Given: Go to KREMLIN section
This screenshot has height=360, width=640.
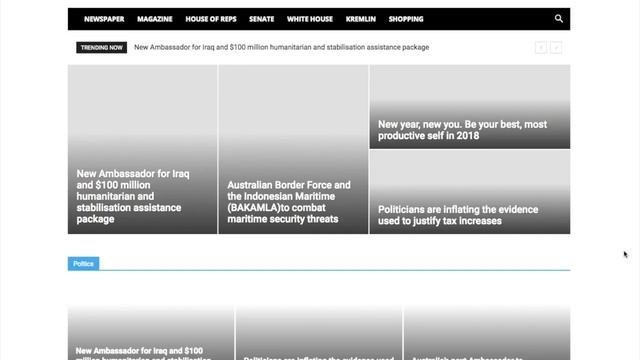Looking at the screenshot, I should coord(360,19).
